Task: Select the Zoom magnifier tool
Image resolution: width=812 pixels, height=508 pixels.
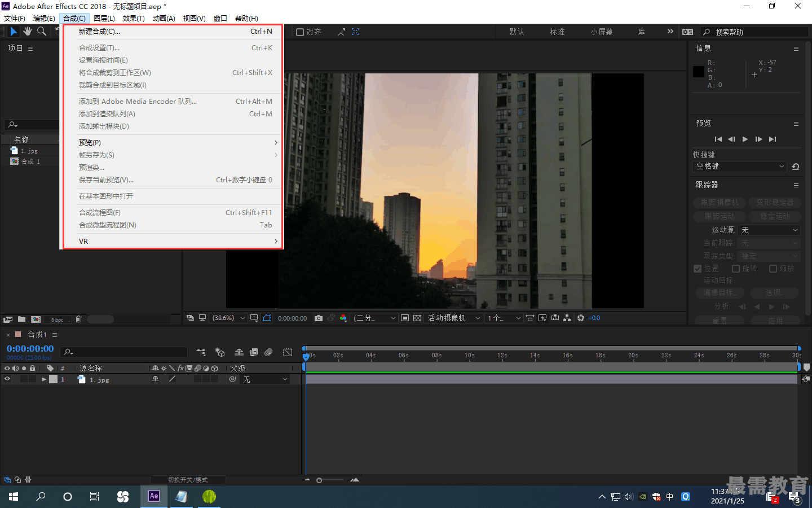Action: (x=42, y=32)
